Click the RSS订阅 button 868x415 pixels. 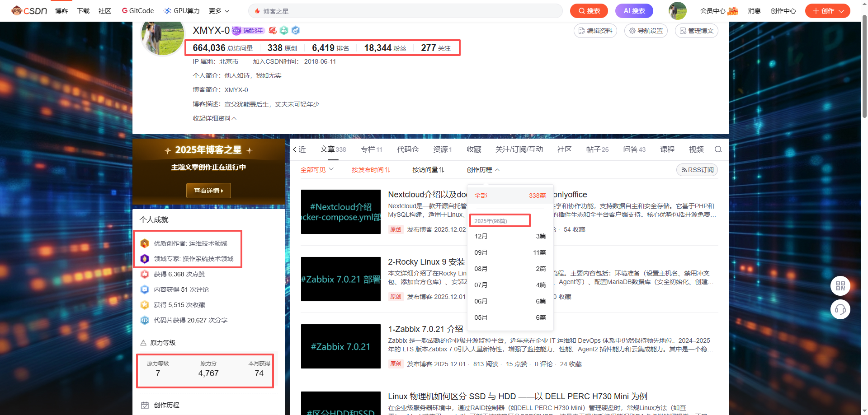(x=697, y=170)
